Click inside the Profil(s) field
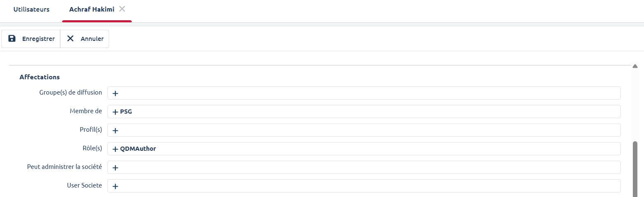The image size is (644, 197). pos(364,131)
